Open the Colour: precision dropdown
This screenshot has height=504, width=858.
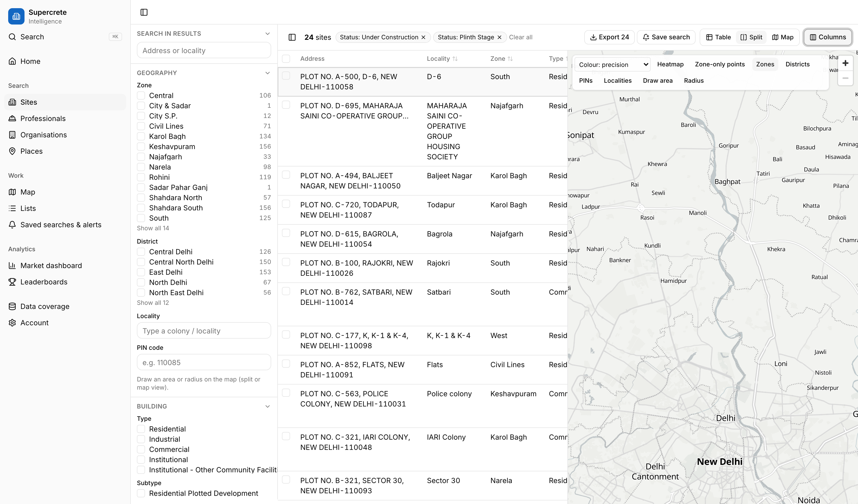pos(613,64)
